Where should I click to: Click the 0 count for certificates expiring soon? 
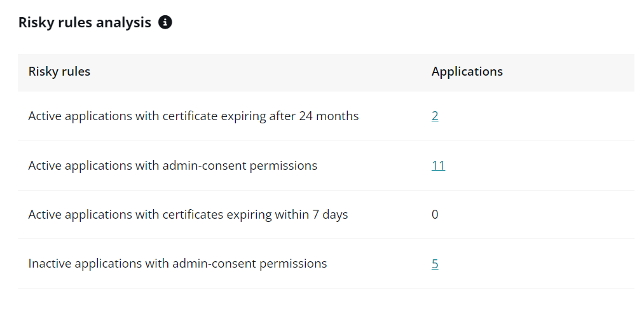tap(435, 215)
